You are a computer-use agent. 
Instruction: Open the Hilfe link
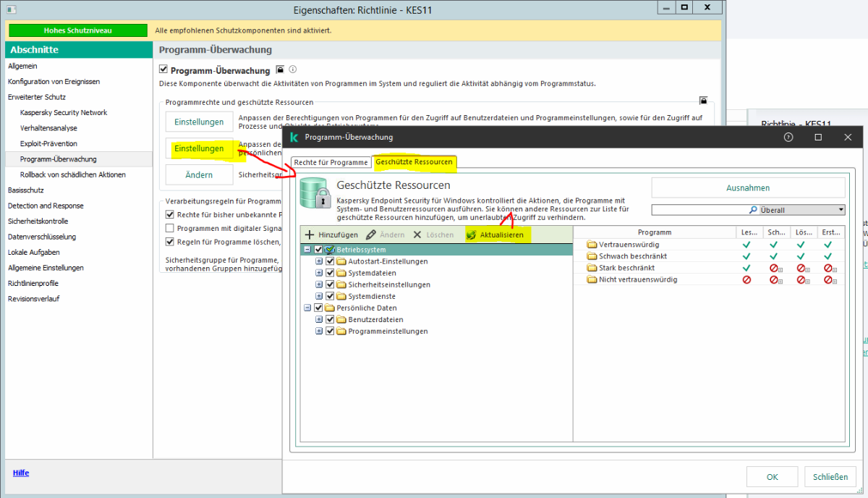tap(21, 473)
